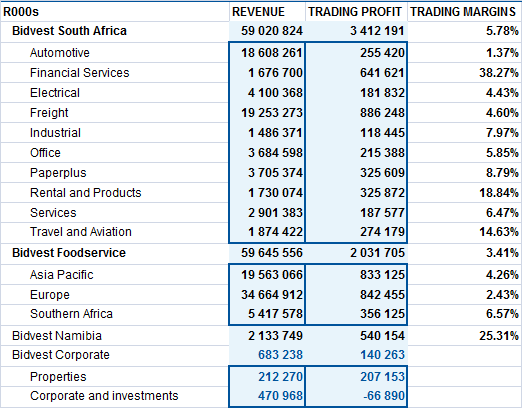Select the Bidvest Corporate row label
Screen dimensions: 524x411
coord(61,355)
